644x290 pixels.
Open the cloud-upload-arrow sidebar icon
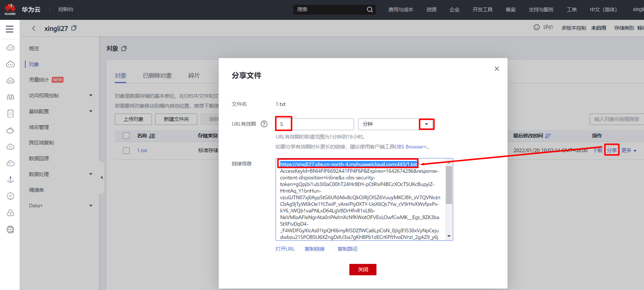(11, 147)
